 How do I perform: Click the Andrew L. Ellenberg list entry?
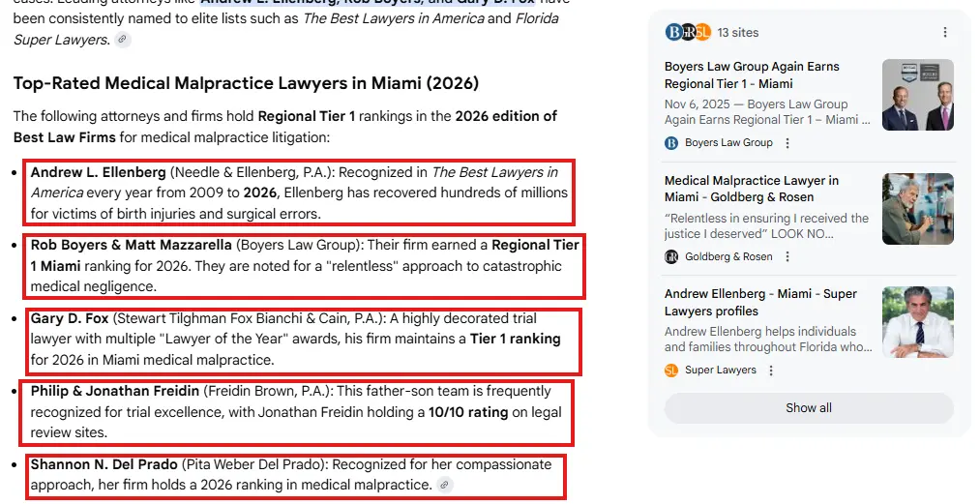(299, 193)
